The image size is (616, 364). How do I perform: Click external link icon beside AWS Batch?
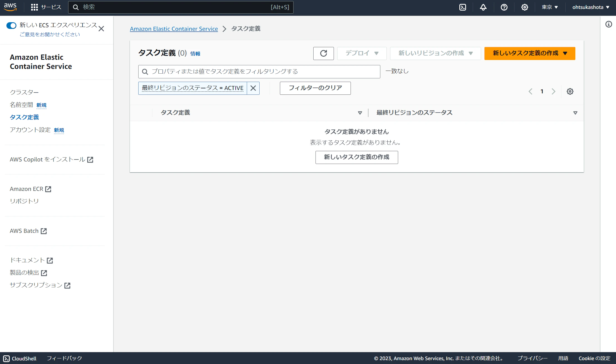[44, 231]
